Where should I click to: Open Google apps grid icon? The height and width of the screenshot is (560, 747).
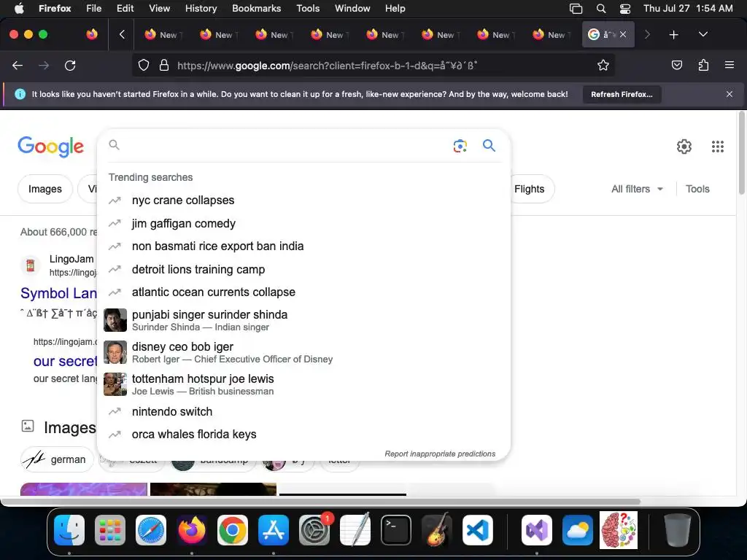[x=718, y=146]
